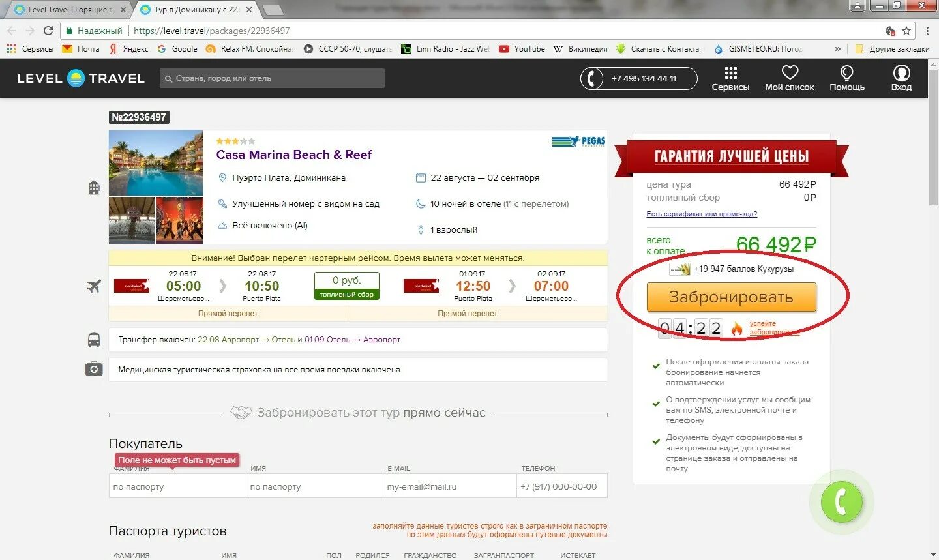Open the Casa Marina Beach & Reef title
Screen dimensions: 939x560
click(294, 155)
